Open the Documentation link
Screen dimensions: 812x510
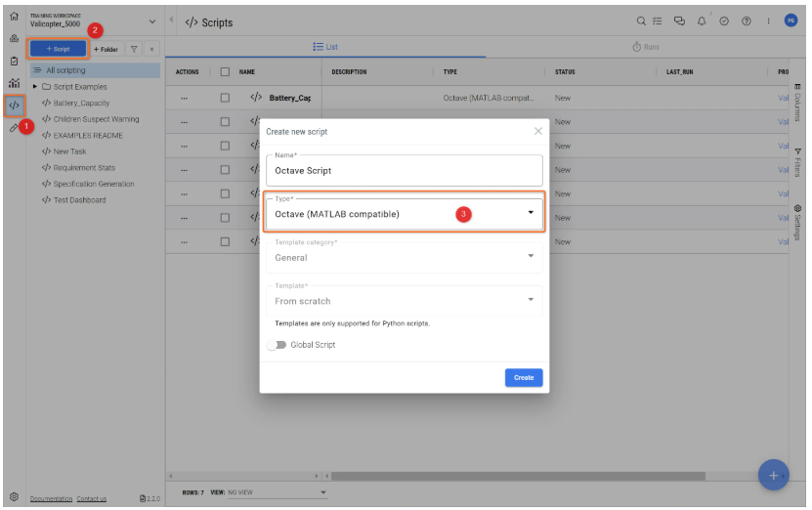click(x=51, y=498)
